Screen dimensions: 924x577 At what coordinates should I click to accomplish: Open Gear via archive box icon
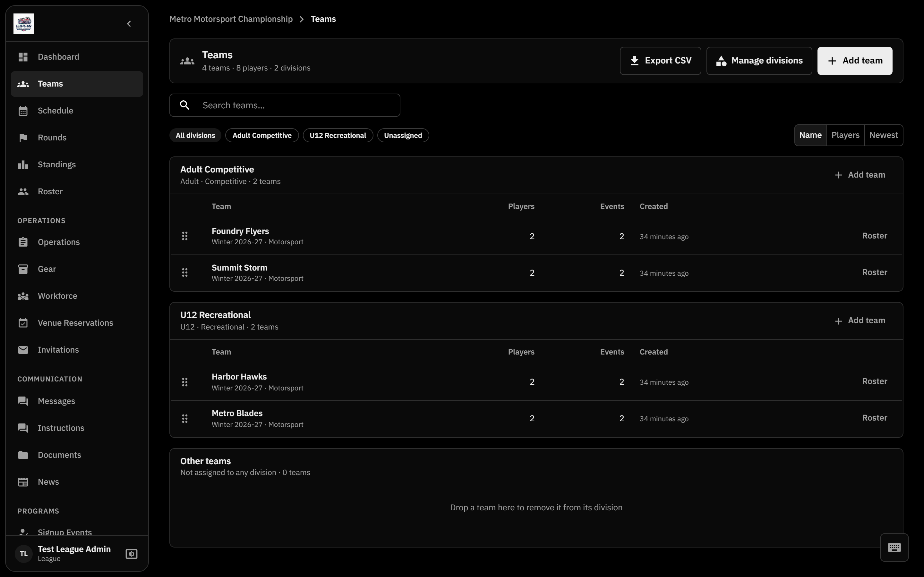point(23,269)
